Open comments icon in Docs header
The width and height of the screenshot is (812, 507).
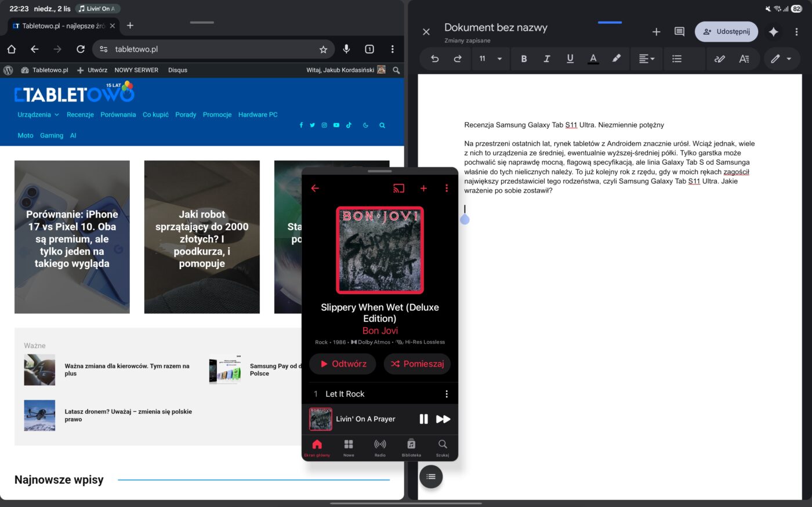tap(679, 32)
